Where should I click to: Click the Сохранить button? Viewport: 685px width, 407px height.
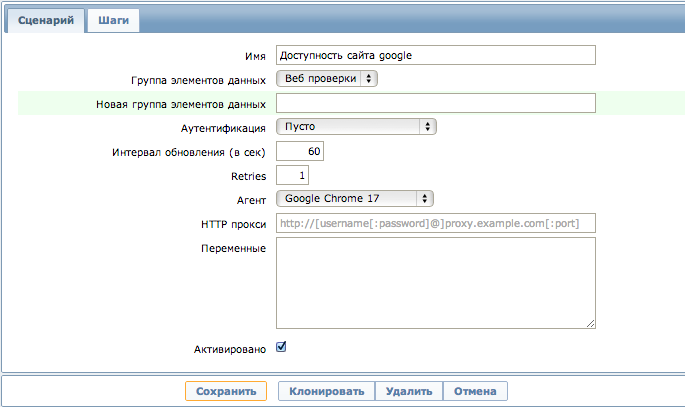226,391
